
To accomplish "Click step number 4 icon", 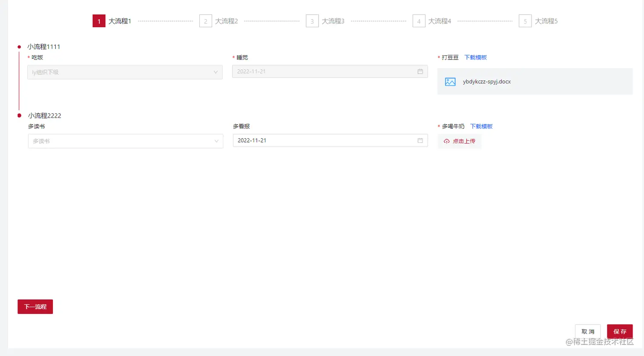I will [x=419, y=21].
